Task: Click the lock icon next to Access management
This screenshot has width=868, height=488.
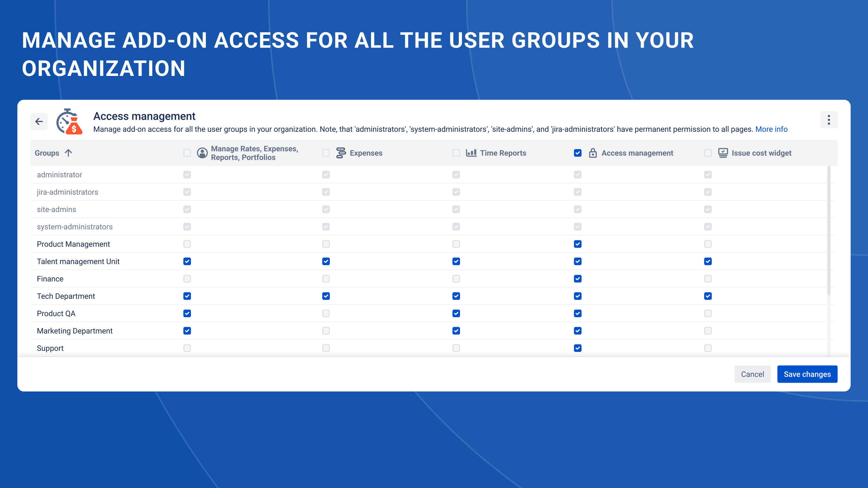Action: click(x=593, y=153)
